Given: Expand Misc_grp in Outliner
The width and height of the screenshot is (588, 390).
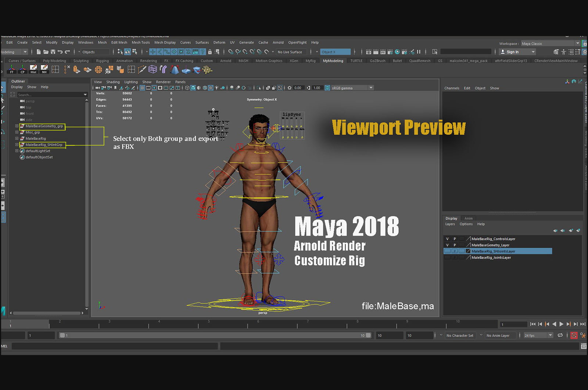Looking at the screenshot, I should click(x=17, y=132).
